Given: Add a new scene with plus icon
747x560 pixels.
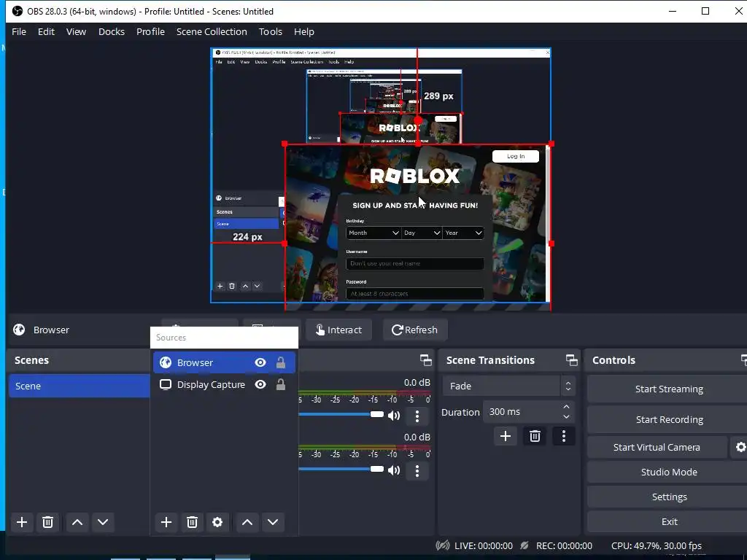Looking at the screenshot, I should coord(22,522).
